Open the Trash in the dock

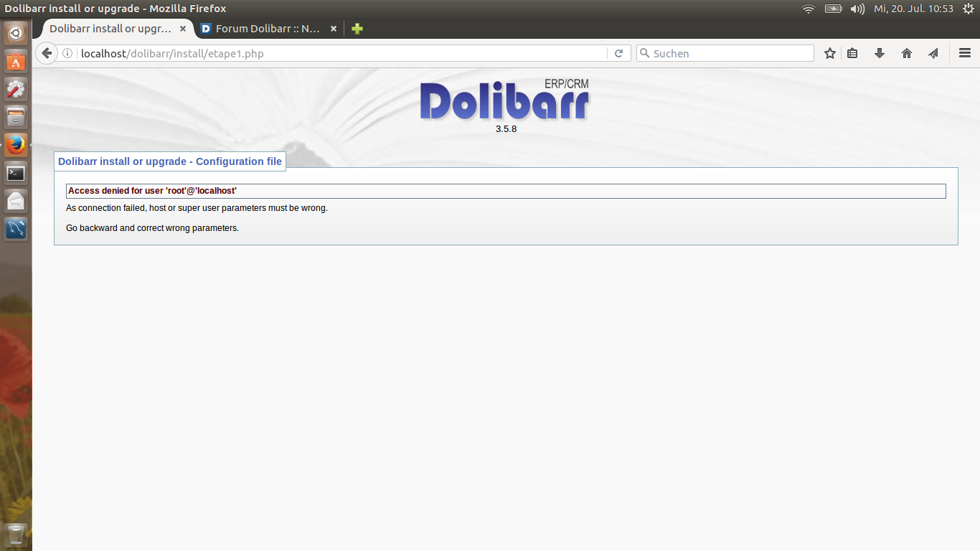[x=16, y=534]
